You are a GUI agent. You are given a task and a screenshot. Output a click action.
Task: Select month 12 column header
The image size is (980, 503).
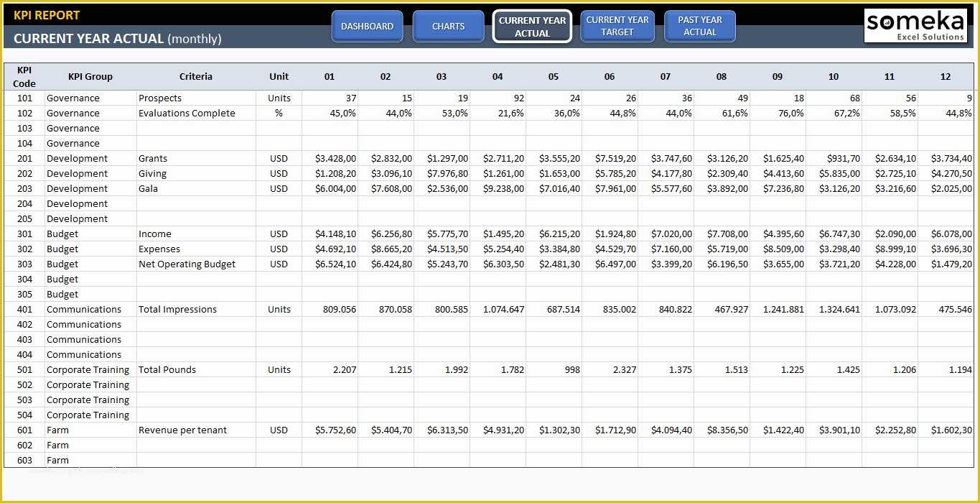pyautogui.click(x=946, y=77)
